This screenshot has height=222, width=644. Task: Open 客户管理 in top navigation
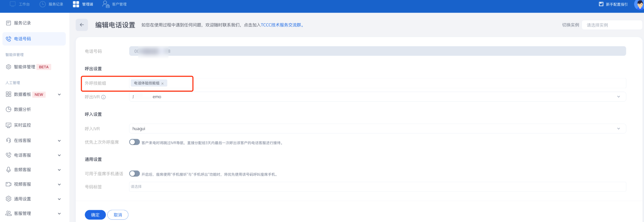[x=114, y=4]
